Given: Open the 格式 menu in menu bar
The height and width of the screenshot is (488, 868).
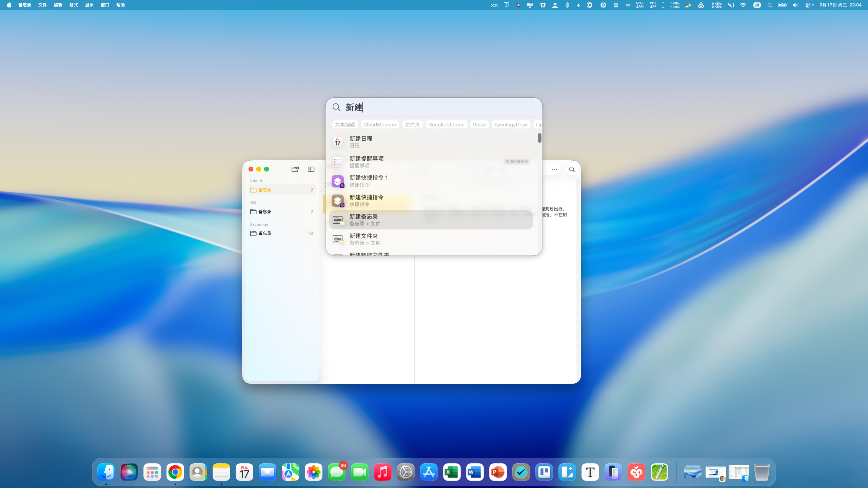Looking at the screenshot, I should pos(74,5).
